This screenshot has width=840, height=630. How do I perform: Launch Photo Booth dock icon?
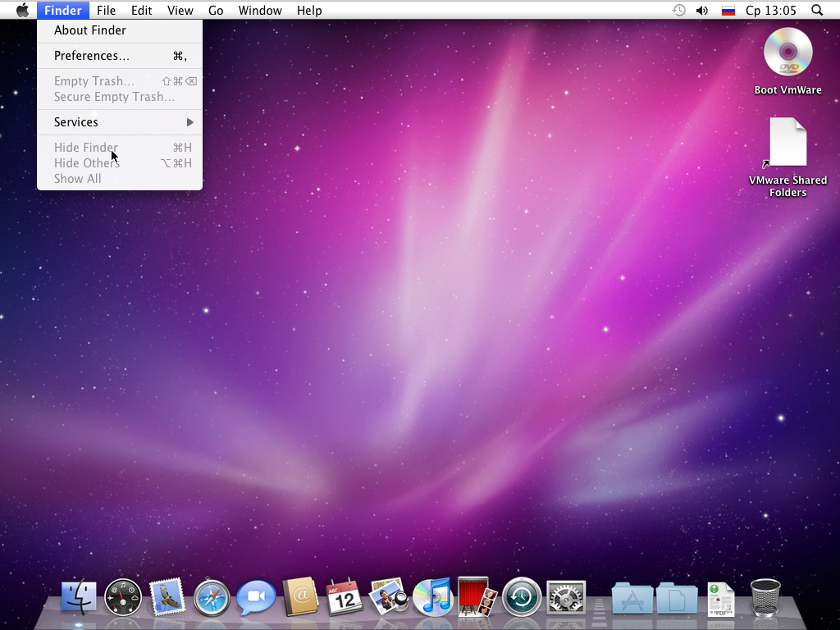pos(477,596)
